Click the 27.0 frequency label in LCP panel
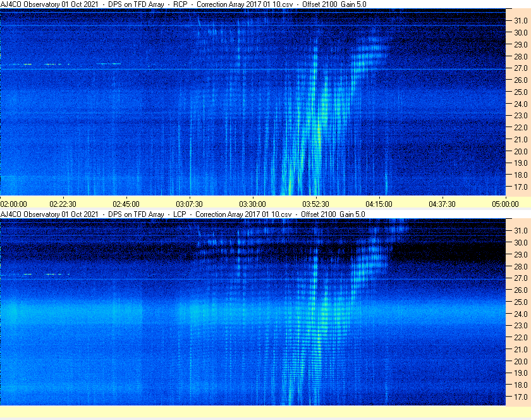Viewport: 531px width, 420px height. [x=521, y=278]
